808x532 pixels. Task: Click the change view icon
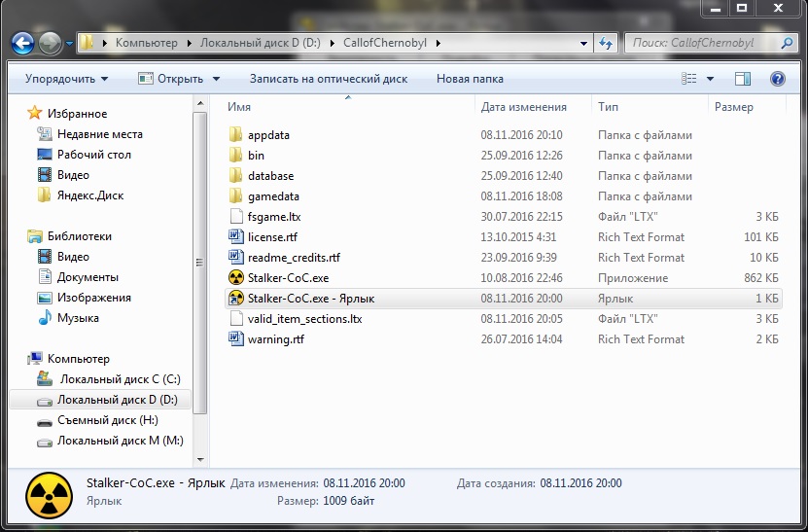pos(689,79)
